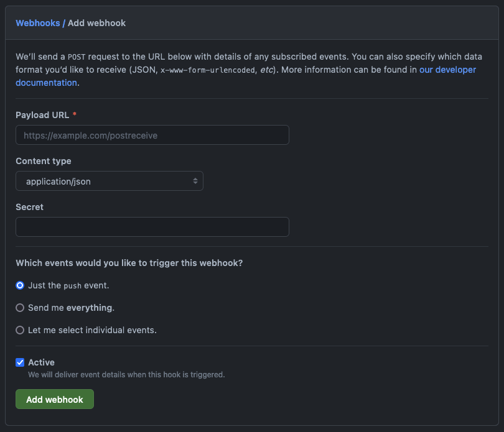The width and height of the screenshot is (504, 432).
Task: Focus the Secret input field
Action: [x=152, y=227]
